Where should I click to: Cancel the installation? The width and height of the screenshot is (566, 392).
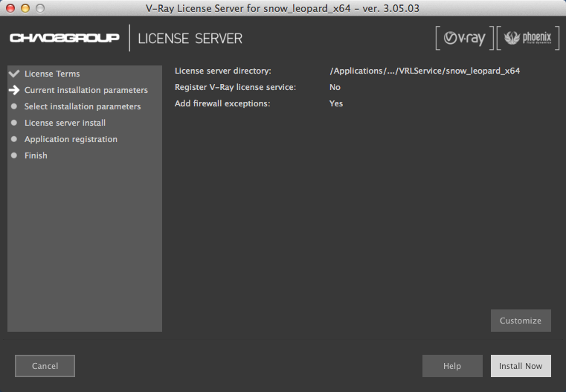click(45, 366)
